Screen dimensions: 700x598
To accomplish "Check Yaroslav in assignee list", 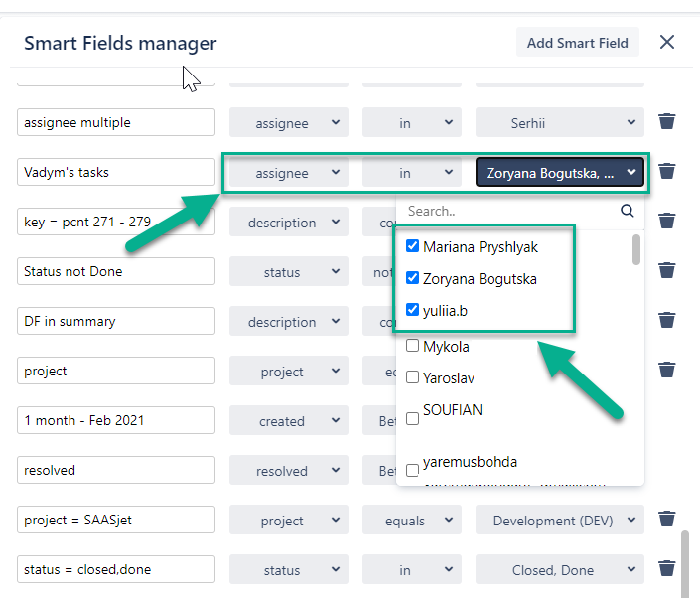I will point(412,377).
